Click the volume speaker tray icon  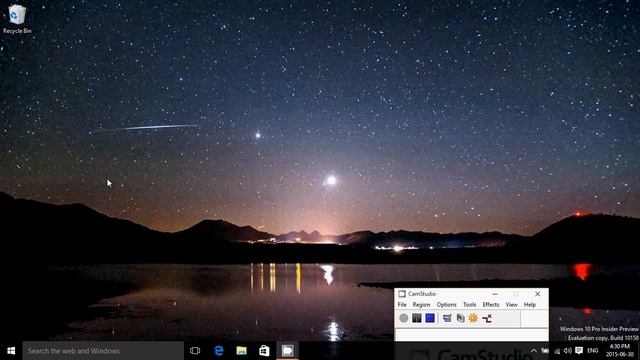[x=567, y=351]
